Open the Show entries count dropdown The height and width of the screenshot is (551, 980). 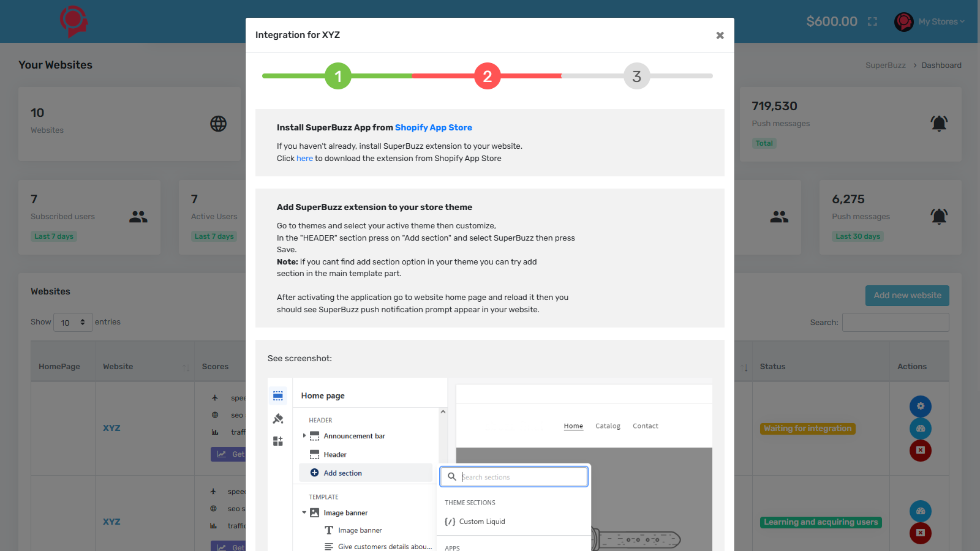73,322
